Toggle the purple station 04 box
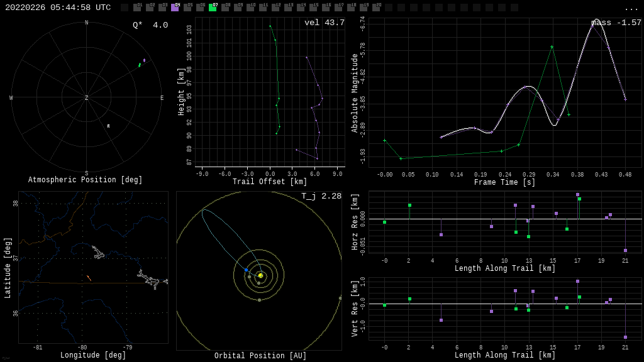The image size is (644, 362). click(175, 8)
